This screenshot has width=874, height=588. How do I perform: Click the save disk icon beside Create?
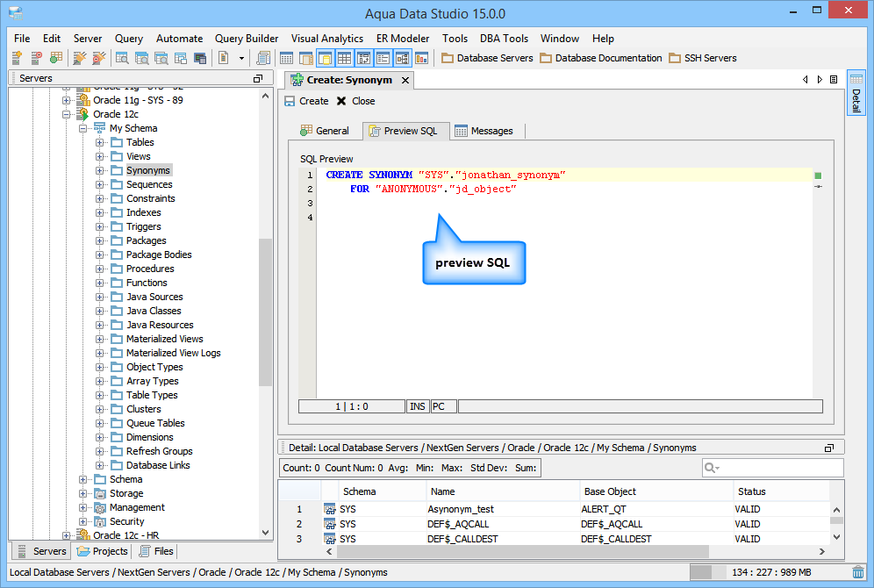(x=290, y=101)
